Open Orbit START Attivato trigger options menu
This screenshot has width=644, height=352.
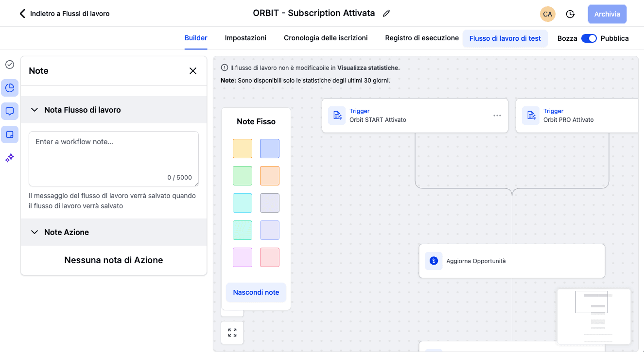(x=497, y=116)
